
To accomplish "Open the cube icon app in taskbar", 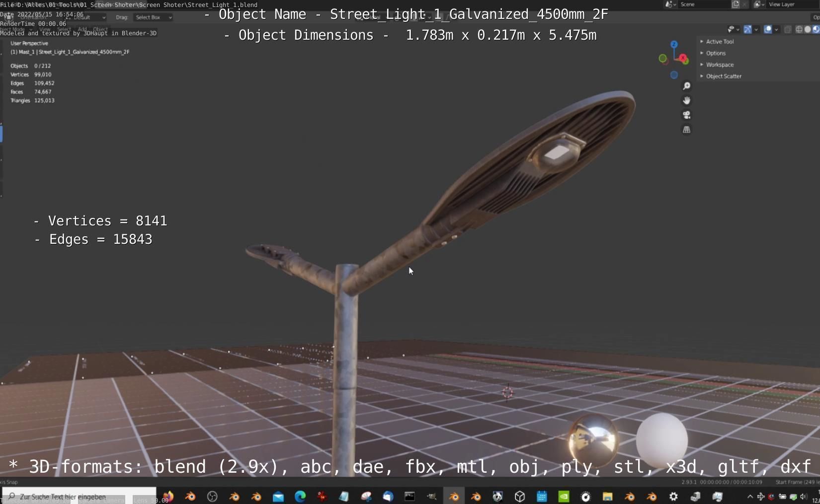I will tap(520, 496).
